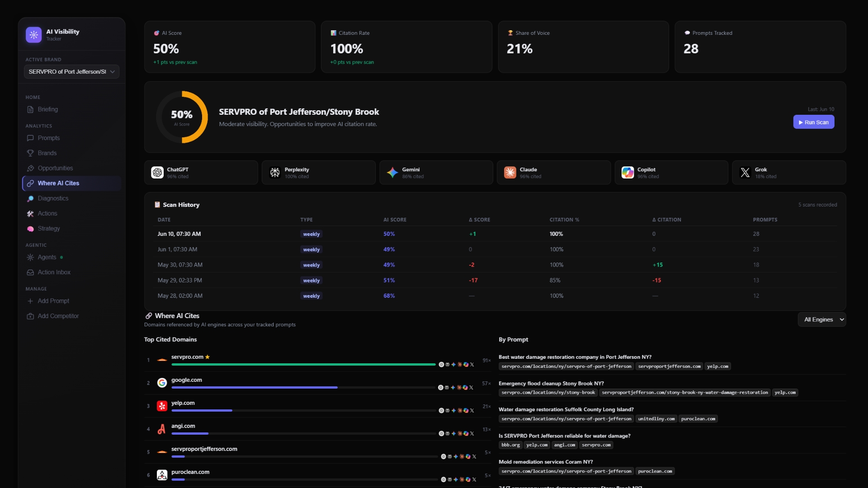Click the Strategy icon in sidebar
868x488 pixels.
(30, 229)
